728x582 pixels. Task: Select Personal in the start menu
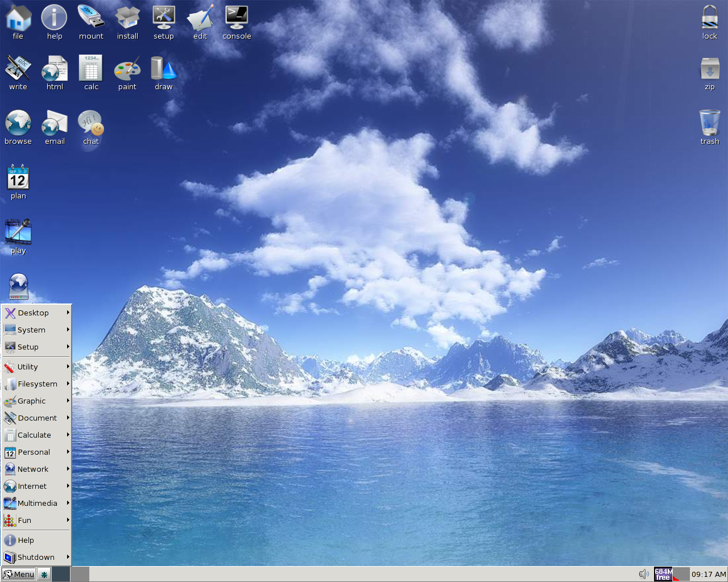(36, 452)
